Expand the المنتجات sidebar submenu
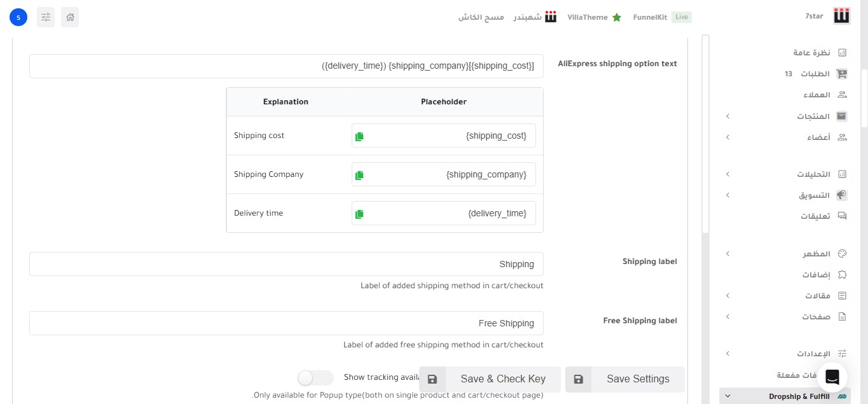The image size is (868, 404). click(728, 116)
